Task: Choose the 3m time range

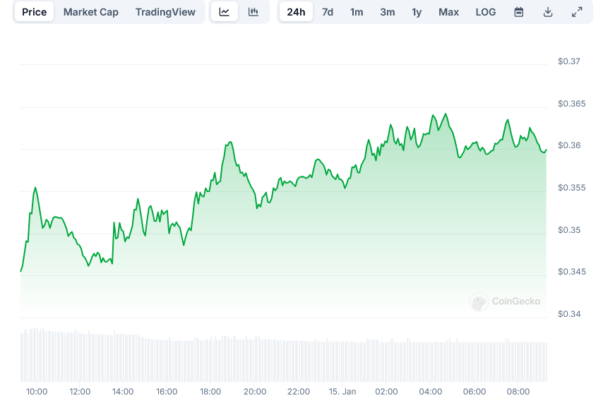Action: (387, 12)
